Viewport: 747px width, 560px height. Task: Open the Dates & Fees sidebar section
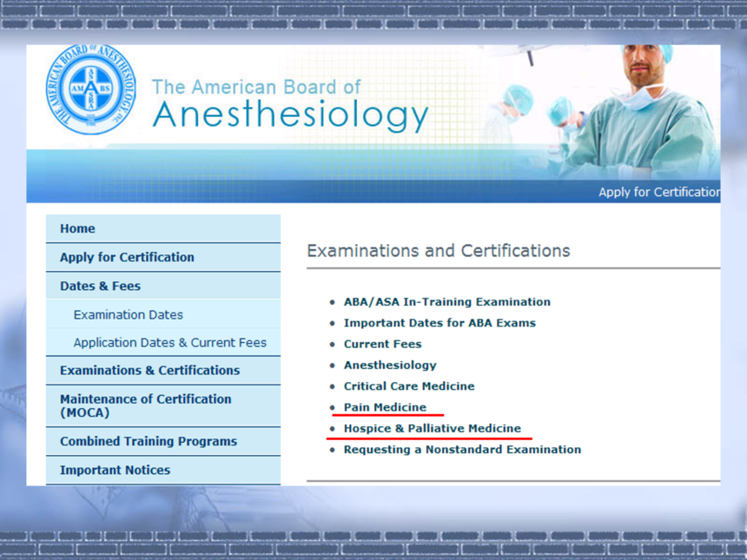(x=100, y=286)
